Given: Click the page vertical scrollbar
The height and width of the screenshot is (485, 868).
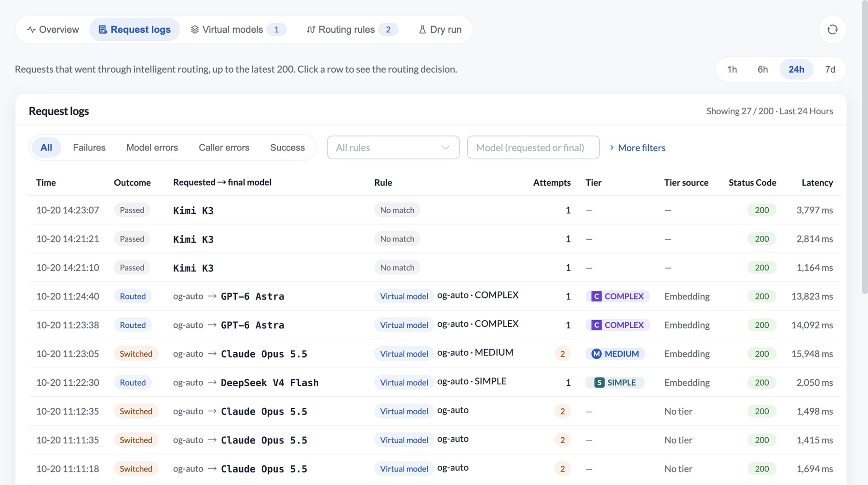Looking at the screenshot, I should pos(865,147).
